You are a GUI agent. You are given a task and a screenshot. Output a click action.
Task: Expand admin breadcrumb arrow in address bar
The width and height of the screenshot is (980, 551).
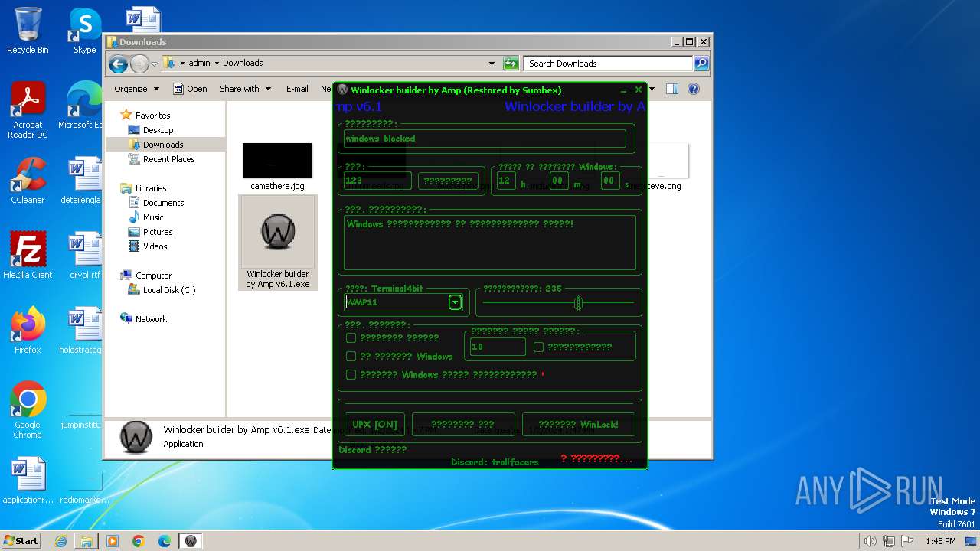tap(217, 64)
